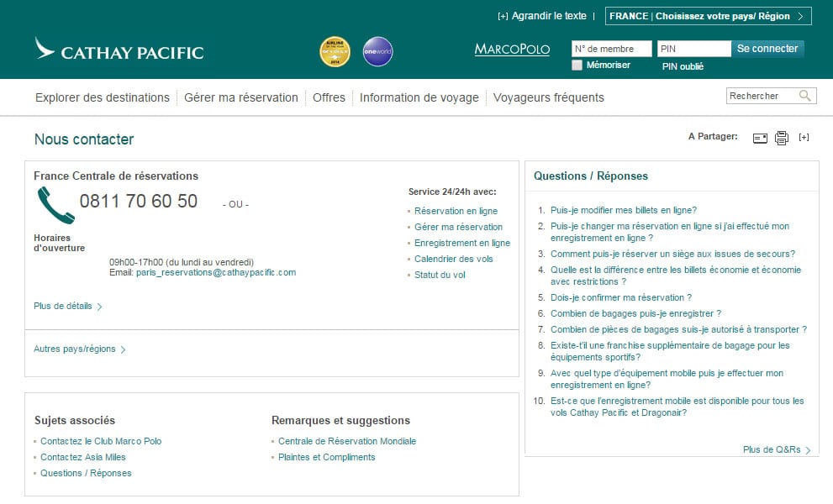This screenshot has height=504, width=833.
Task: Open the Marco Polo club logo link
Action: 512,50
